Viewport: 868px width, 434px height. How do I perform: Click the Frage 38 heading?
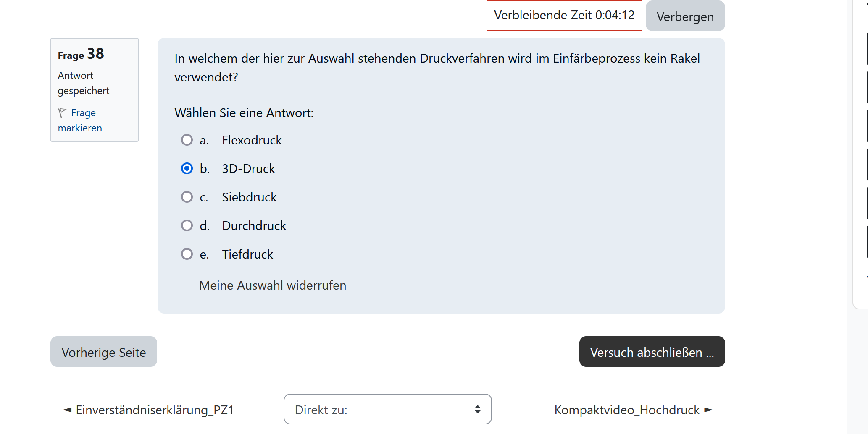81,54
